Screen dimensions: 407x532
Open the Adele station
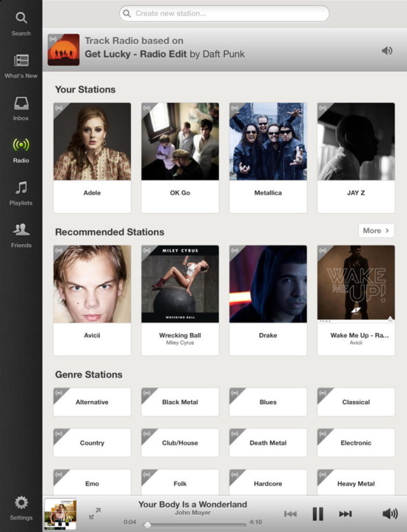click(x=92, y=158)
